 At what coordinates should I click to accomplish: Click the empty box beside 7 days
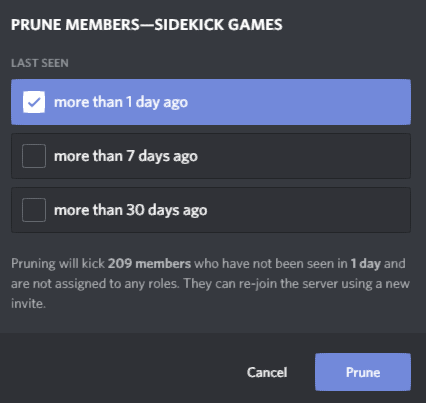(34, 156)
